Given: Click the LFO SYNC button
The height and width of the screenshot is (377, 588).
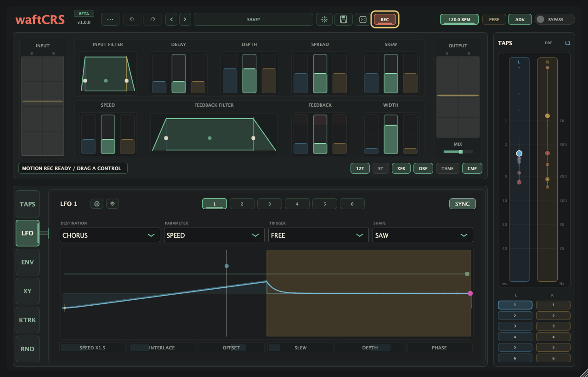Looking at the screenshot, I should [463, 204].
